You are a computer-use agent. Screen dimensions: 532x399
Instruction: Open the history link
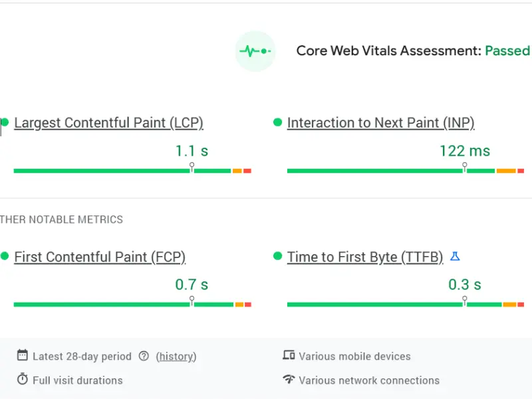click(x=176, y=356)
